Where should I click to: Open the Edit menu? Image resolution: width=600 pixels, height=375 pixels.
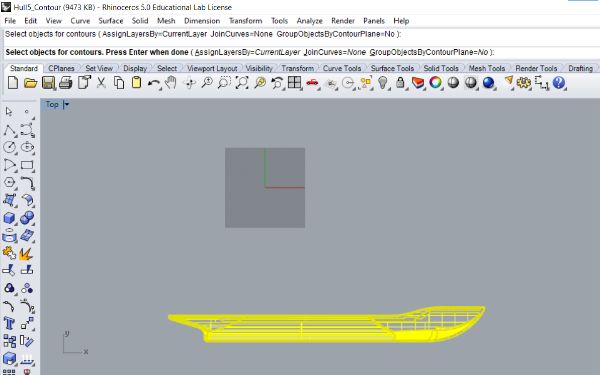[x=31, y=21]
